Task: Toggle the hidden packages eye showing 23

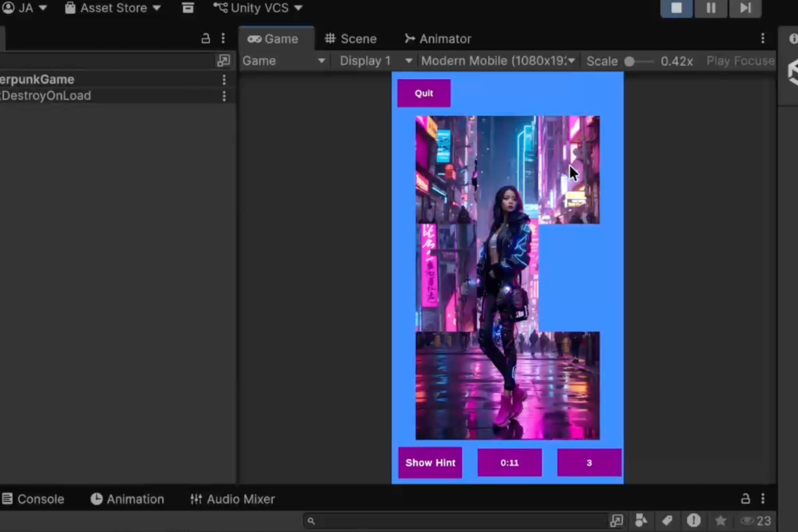Action: click(x=755, y=521)
